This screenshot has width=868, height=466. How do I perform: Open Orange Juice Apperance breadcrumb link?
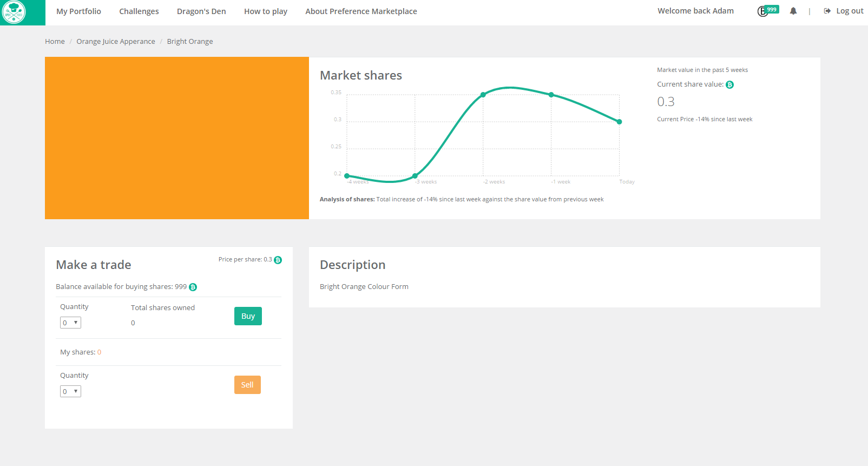coord(116,42)
